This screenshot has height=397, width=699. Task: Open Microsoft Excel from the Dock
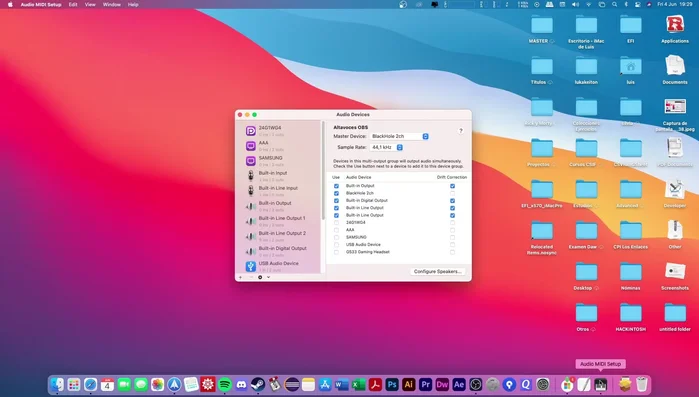point(358,385)
